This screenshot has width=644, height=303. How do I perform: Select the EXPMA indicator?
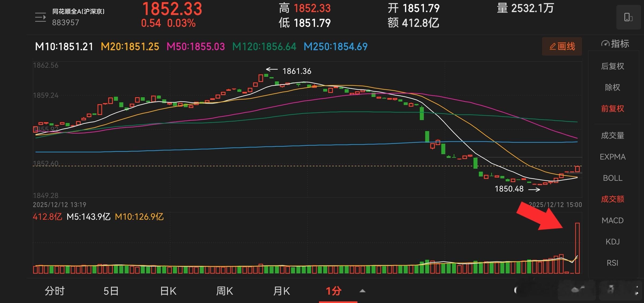(x=612, y=157)
